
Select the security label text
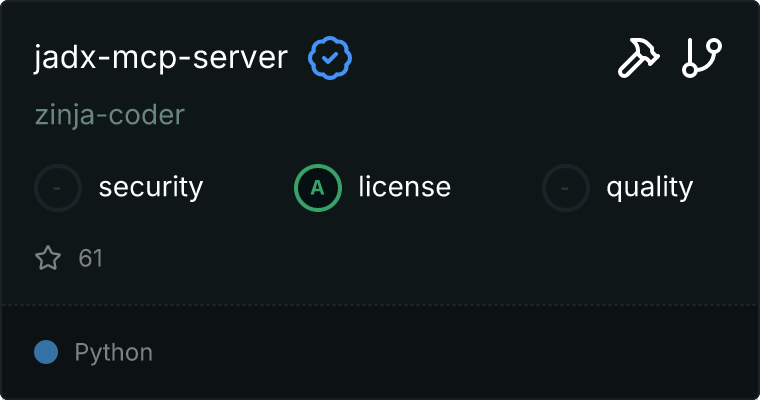click(x=151, y=187)
